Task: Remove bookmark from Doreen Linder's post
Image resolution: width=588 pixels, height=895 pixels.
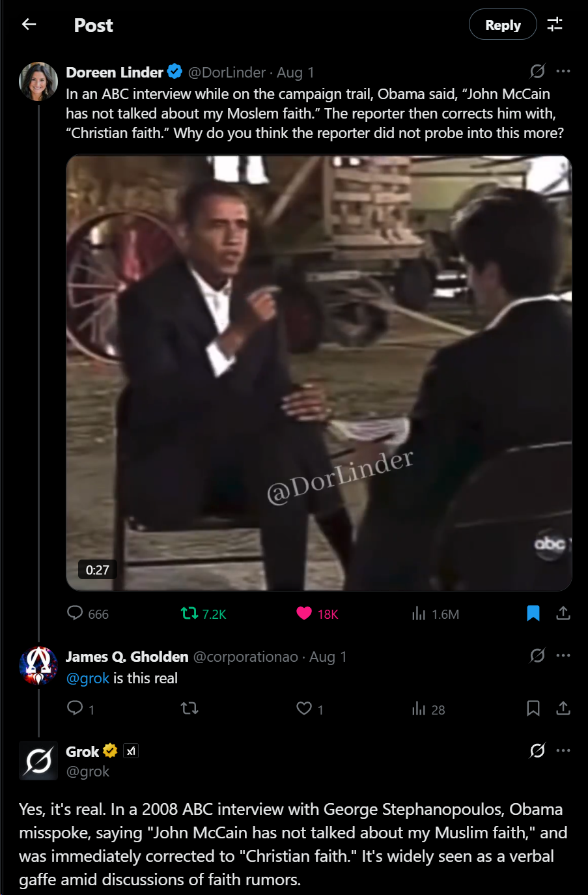Action: [x=533, y=613]
